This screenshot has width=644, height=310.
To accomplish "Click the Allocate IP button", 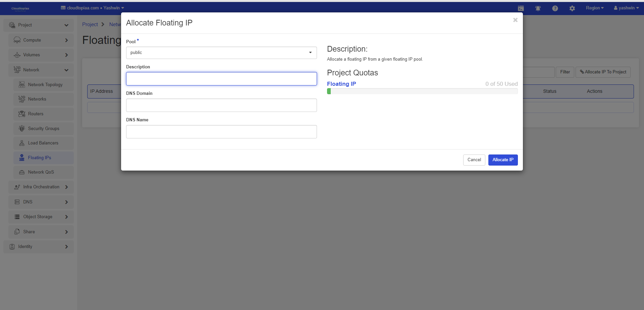I will coord(502,160).
